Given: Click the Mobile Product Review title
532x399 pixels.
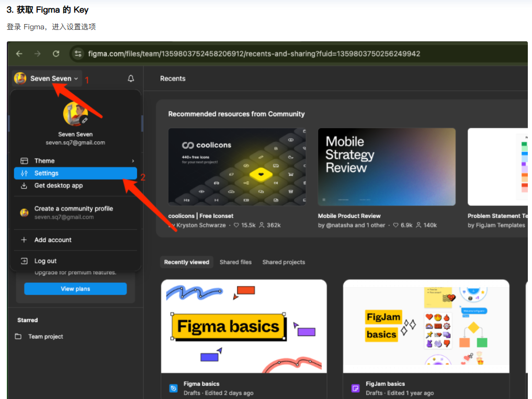Looking at the screenshot, I should coord(349,216).
